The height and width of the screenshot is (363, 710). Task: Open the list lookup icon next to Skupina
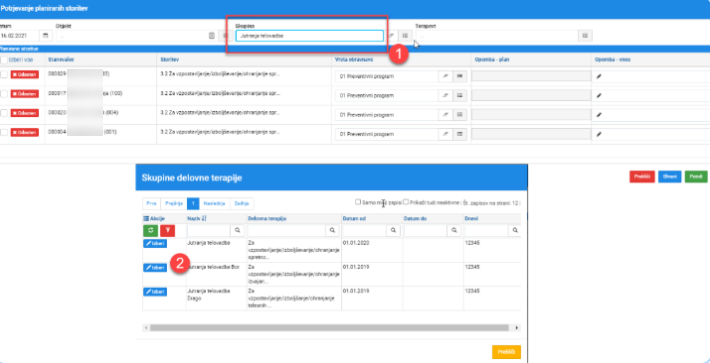(x=405, y=35)
